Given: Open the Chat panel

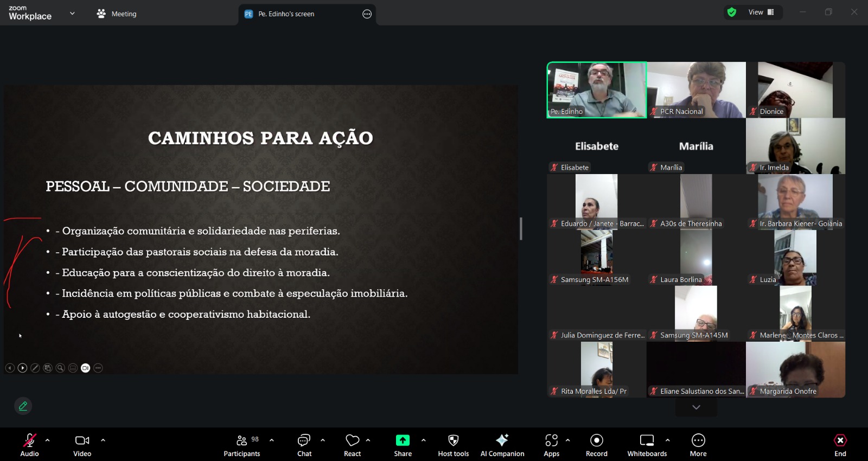Looking at the screenshot, I should [x=304, y=445].
